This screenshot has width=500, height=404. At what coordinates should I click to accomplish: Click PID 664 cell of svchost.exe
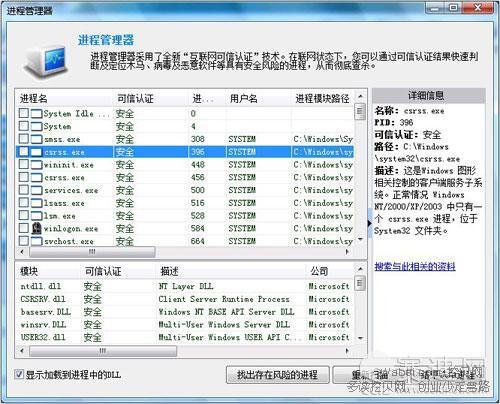tap(198, 241)
